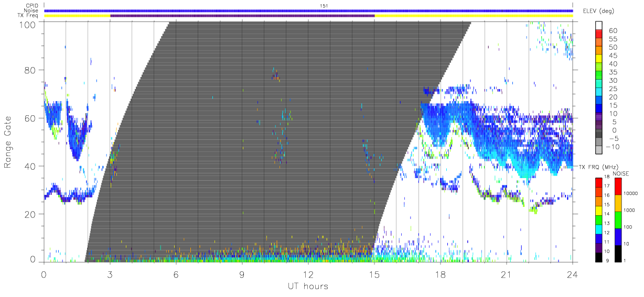The width and height of the screenshot is (644, 297).
Task: Click the CPID value '151'
Action: [x=324, y=6]
